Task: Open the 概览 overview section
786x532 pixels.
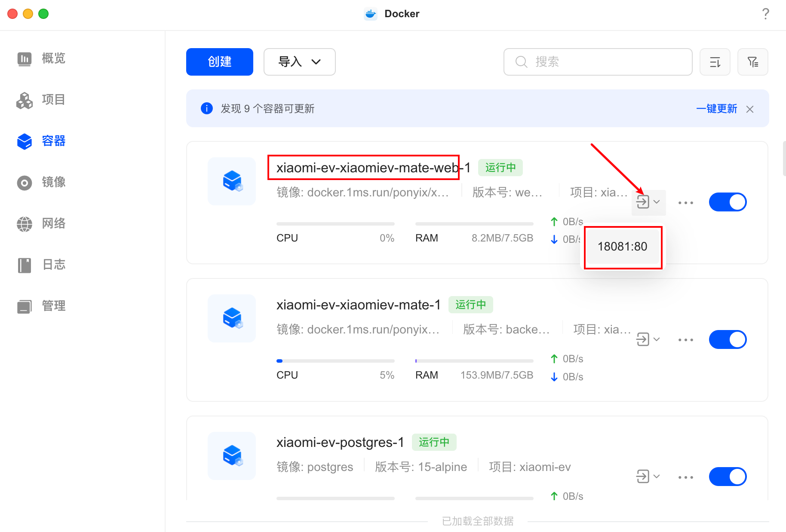Action: (41, 58)
